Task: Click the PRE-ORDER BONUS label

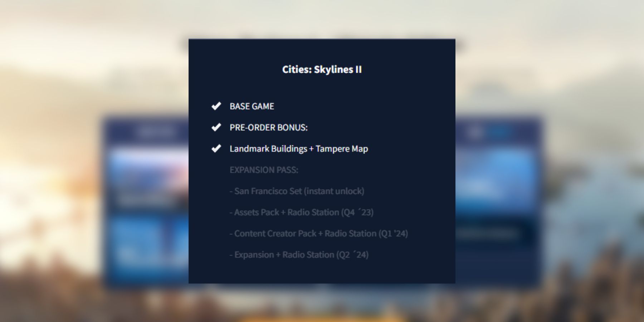Action: (268, 127)
